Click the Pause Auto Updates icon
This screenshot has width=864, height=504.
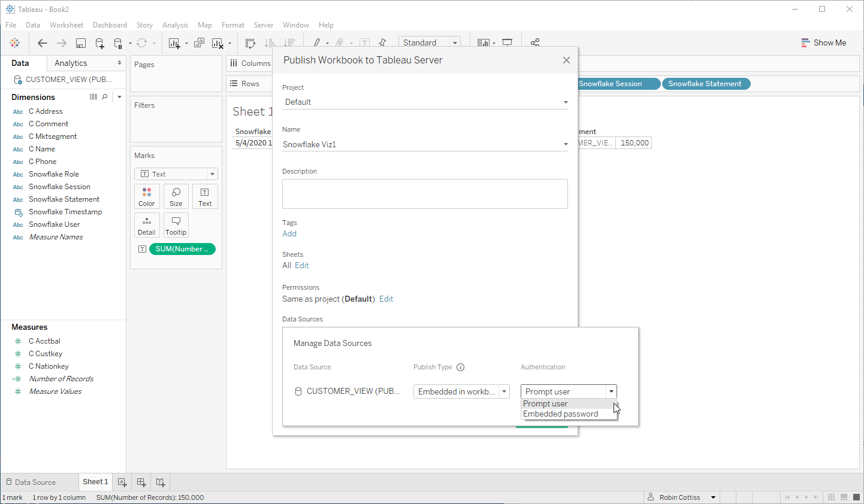[x=118, y=42]
